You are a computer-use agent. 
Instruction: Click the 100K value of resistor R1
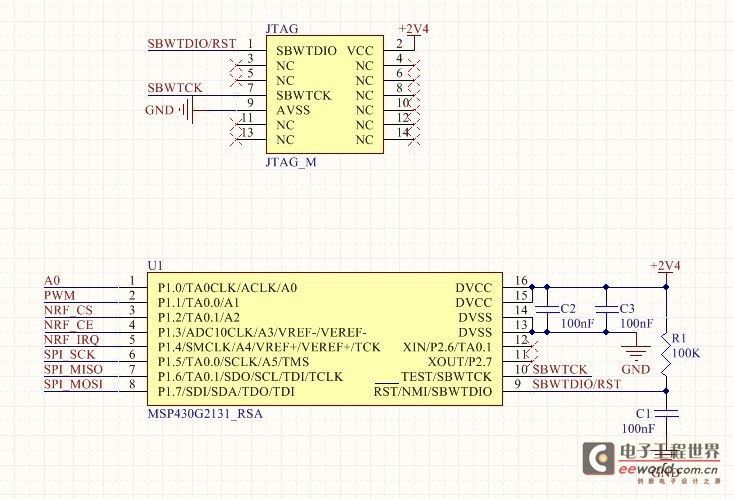(x=686, y=353)
